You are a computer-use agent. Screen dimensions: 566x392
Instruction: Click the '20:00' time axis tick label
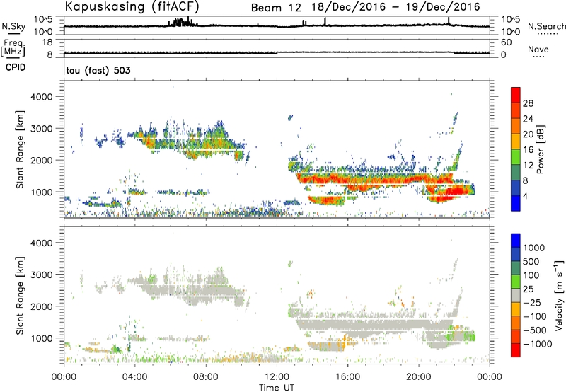point(419,377)
